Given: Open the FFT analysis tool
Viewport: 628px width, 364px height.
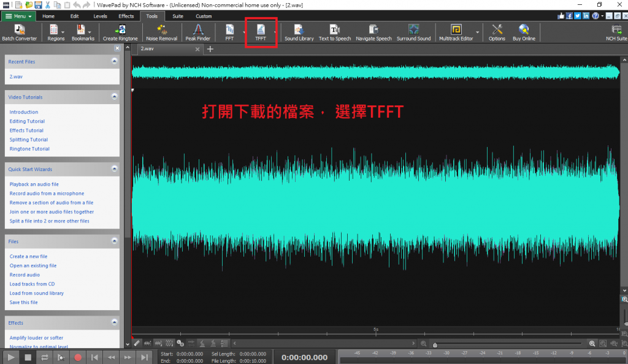Looking at the screenshot, I should 229,32.
